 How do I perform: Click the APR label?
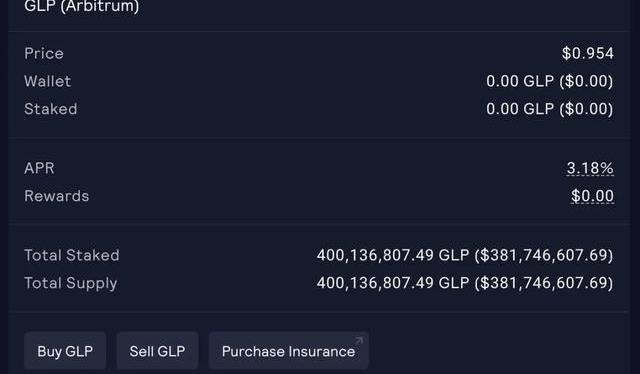click(x=39, y=168)
